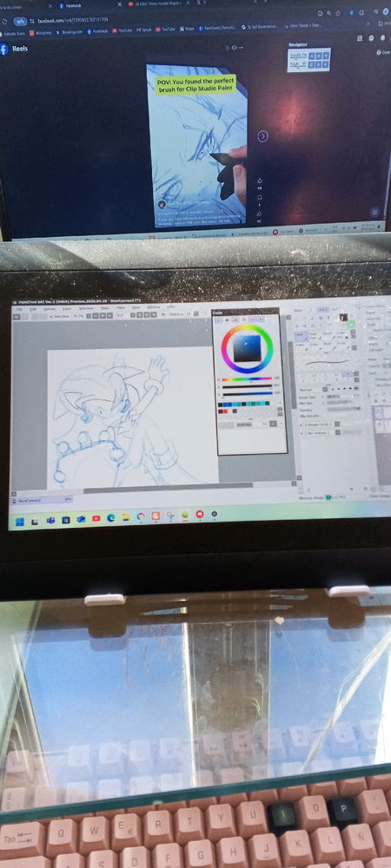The height and width of the screenshot is (868, 391).
Task: Click the Clip Studio Paint reel video
Action: (196, 145)
